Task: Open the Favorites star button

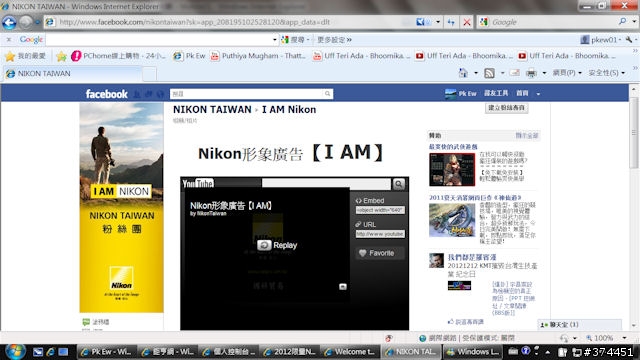Action: point(25,56)
